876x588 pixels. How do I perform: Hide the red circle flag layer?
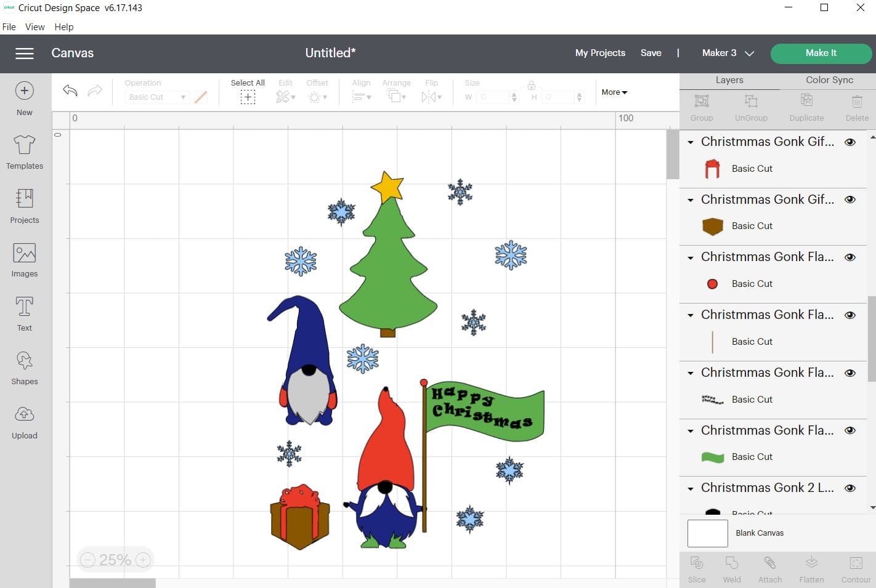[x=850, y=257]
